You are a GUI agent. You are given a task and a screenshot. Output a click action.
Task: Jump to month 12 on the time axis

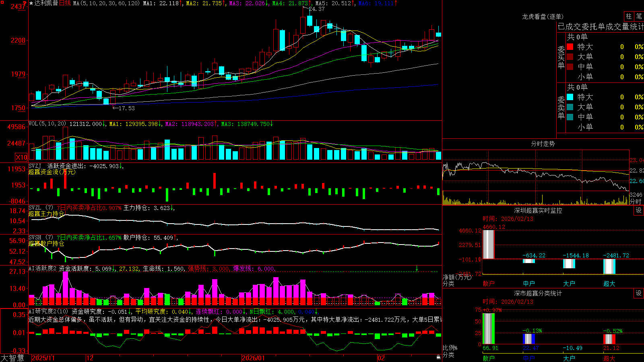pos(90,358)
